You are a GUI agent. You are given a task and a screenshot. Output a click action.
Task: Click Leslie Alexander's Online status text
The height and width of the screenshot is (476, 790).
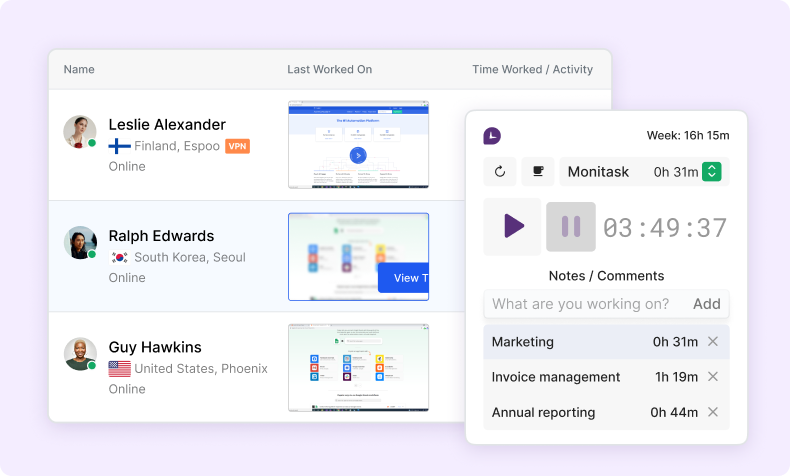(x=127, y=167)
